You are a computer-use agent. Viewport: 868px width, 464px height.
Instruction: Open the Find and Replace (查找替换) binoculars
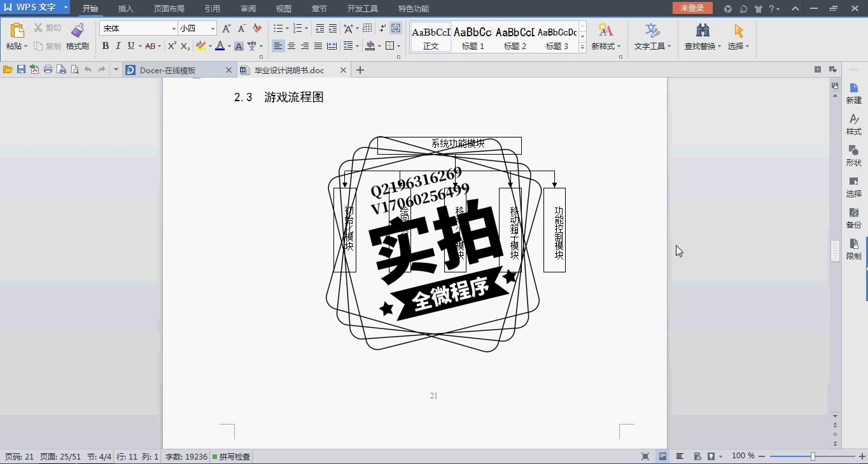[703, 30]
